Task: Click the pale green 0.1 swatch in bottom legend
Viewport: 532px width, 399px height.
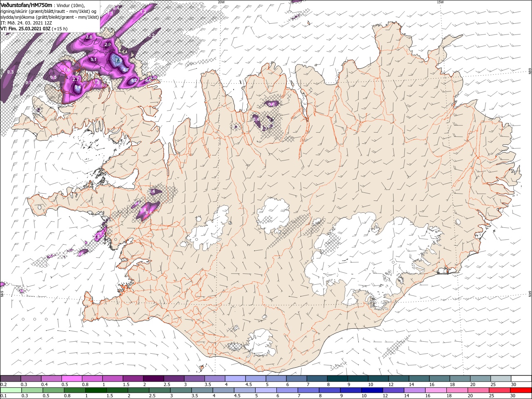Action: click(10, 390)
